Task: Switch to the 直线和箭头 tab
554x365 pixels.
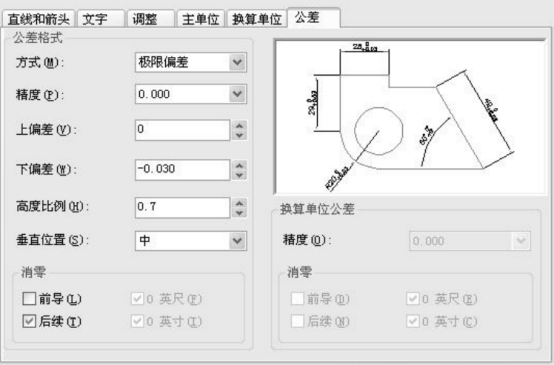Action: pyautogui.click(x=39, y=19)
